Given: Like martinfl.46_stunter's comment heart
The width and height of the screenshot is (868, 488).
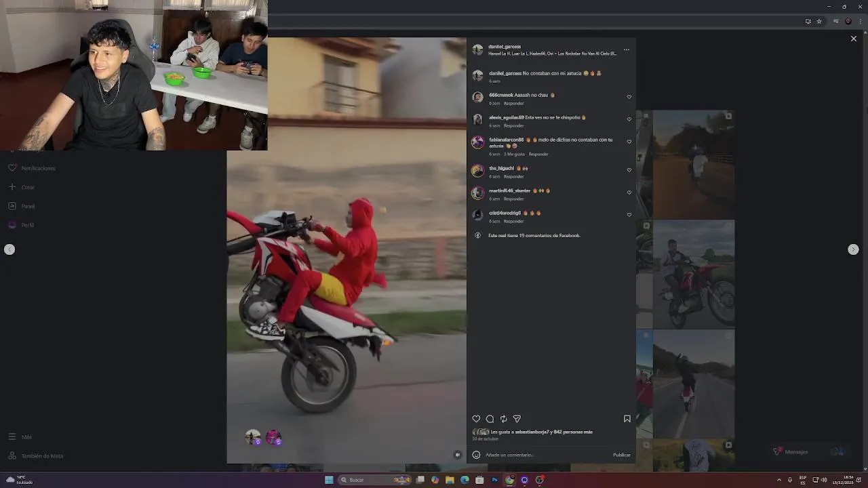Looking at the screenshot, I should click(x=629, y=192).
